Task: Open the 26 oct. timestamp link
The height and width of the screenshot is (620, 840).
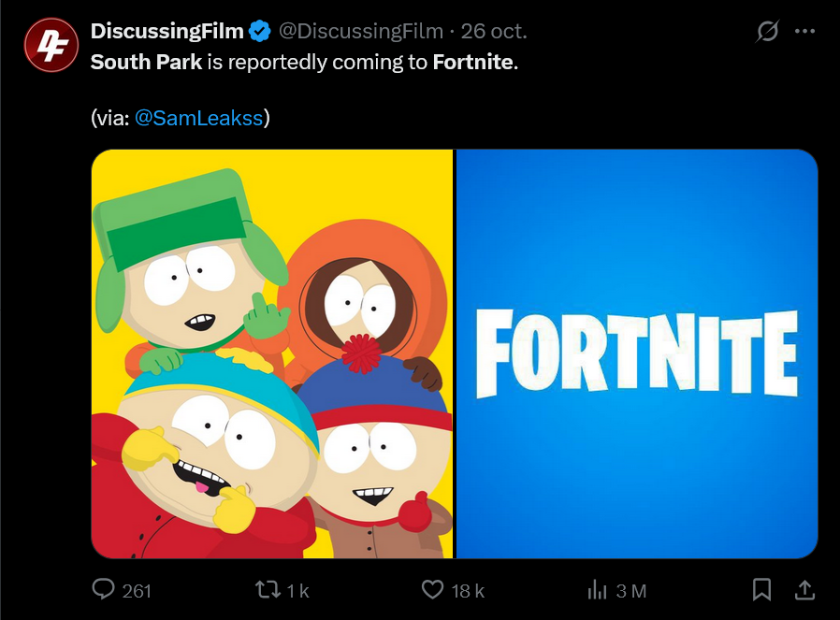Action: pos(494,31)
